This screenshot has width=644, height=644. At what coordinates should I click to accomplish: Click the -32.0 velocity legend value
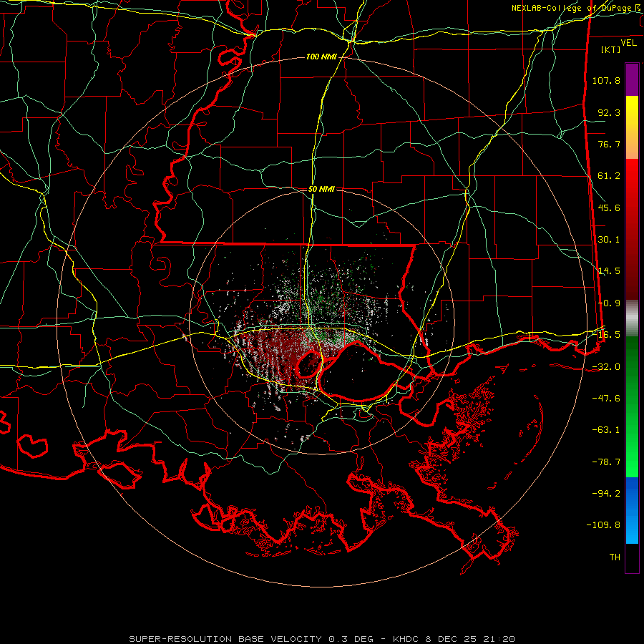606,367
